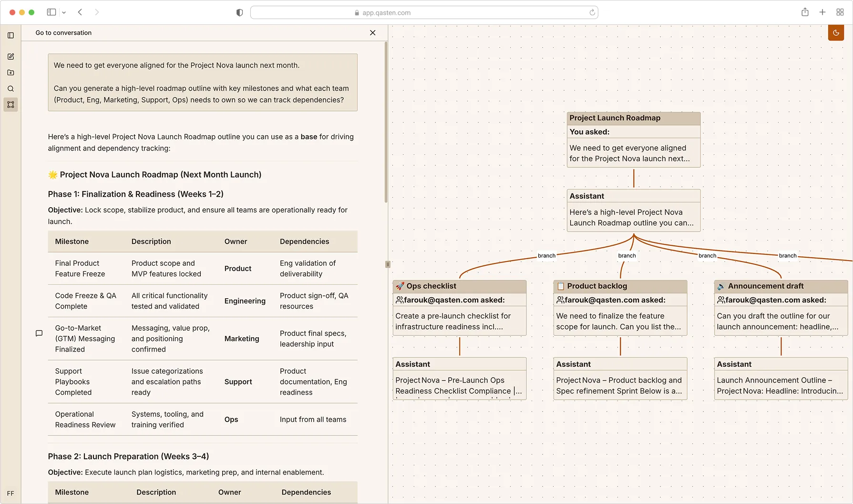
Task: Select the conversation graph view icon
Action: click(10, 105)
